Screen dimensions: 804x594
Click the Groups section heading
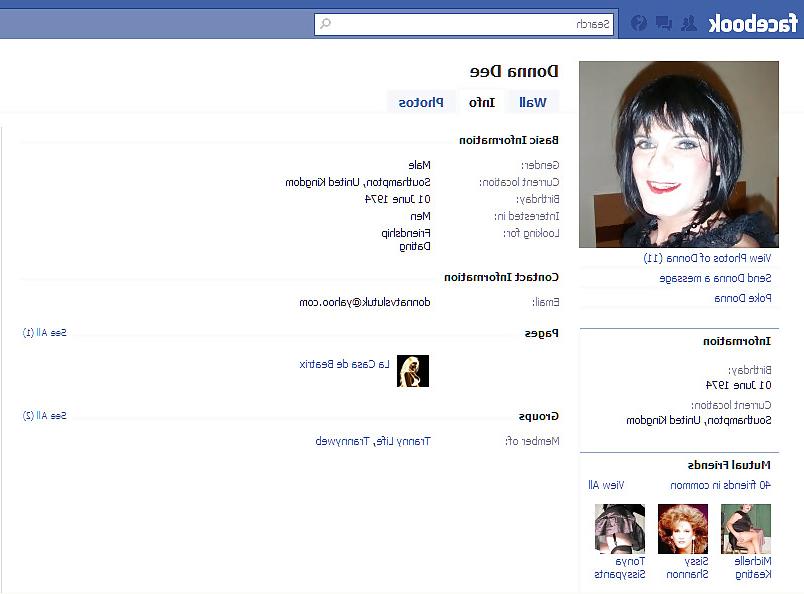(x=538, y=415)
